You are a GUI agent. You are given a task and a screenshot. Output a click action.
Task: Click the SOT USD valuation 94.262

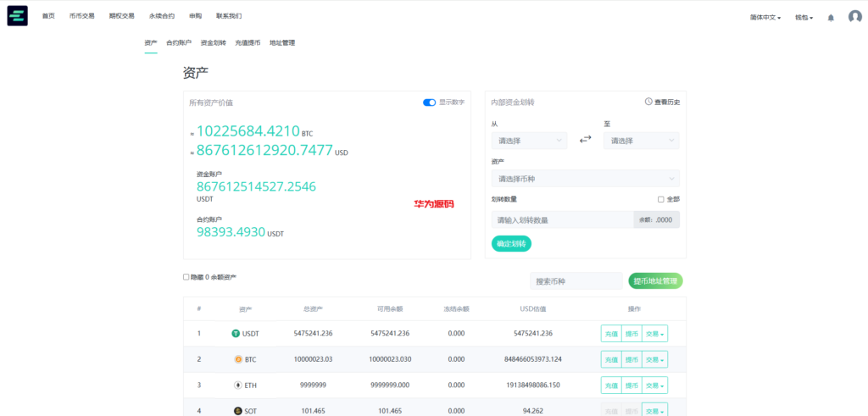click(532, 411)
